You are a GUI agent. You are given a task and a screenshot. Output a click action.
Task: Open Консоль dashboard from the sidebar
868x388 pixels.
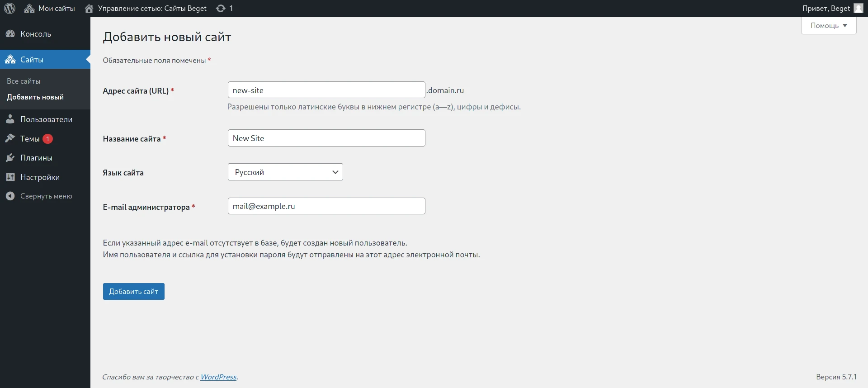point(35,34)
